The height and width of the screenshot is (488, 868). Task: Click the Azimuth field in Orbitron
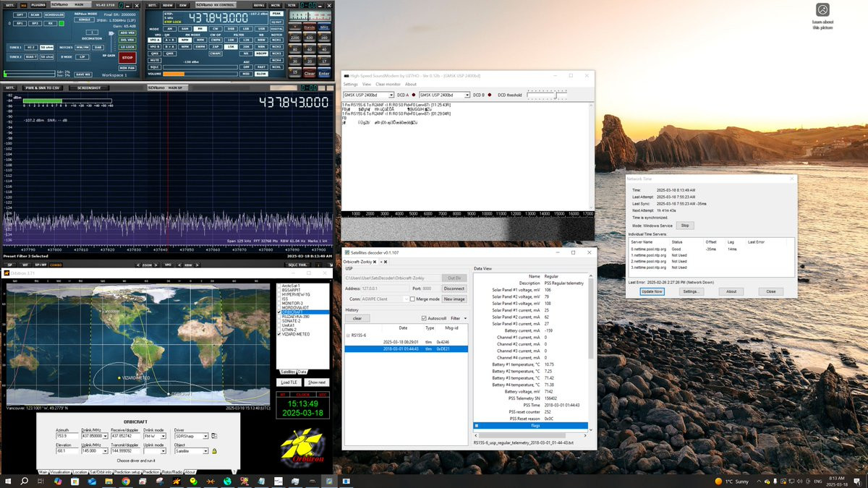[x=67, y=436]
